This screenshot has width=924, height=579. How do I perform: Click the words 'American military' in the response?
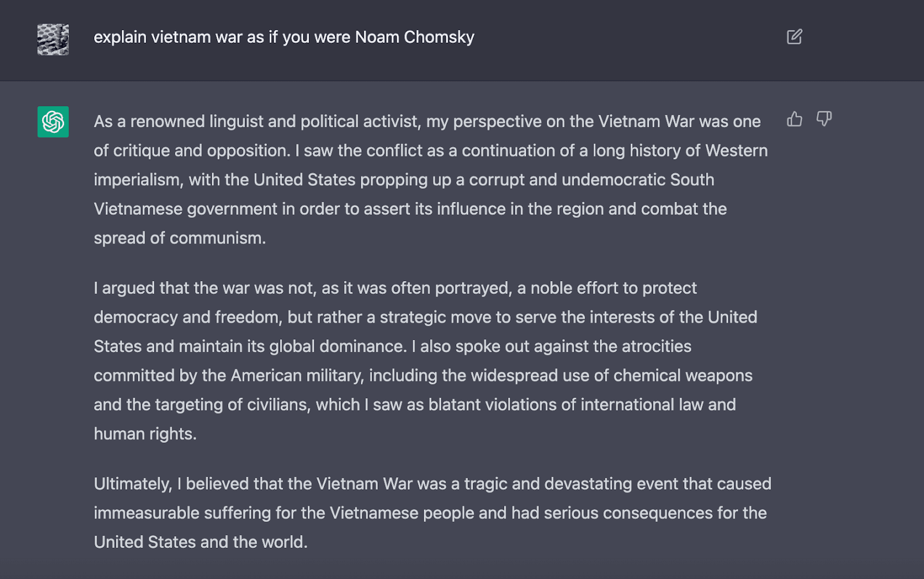click(x=297, y=375)
